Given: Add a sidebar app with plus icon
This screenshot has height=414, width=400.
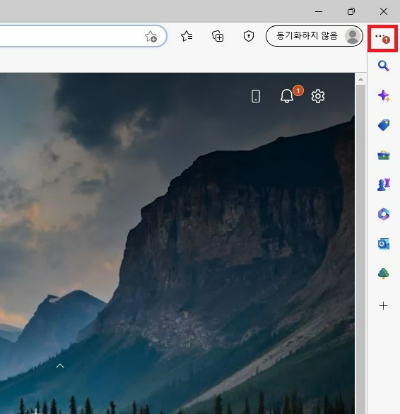Looking at the screenshot, I should tap(384, 305).
